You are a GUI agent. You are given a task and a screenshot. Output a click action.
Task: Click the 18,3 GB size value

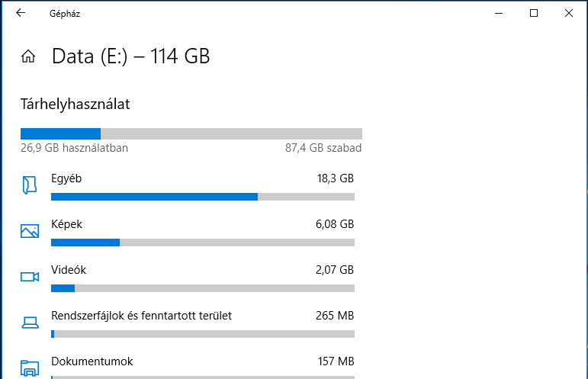(336, 178)
